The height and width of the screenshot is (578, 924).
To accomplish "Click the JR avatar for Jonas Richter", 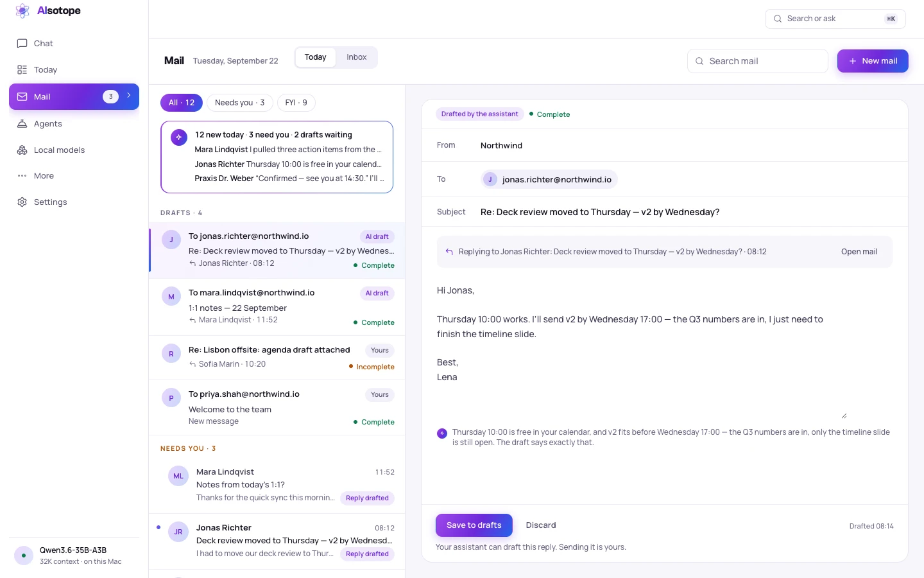I will [x=178, y=532].
